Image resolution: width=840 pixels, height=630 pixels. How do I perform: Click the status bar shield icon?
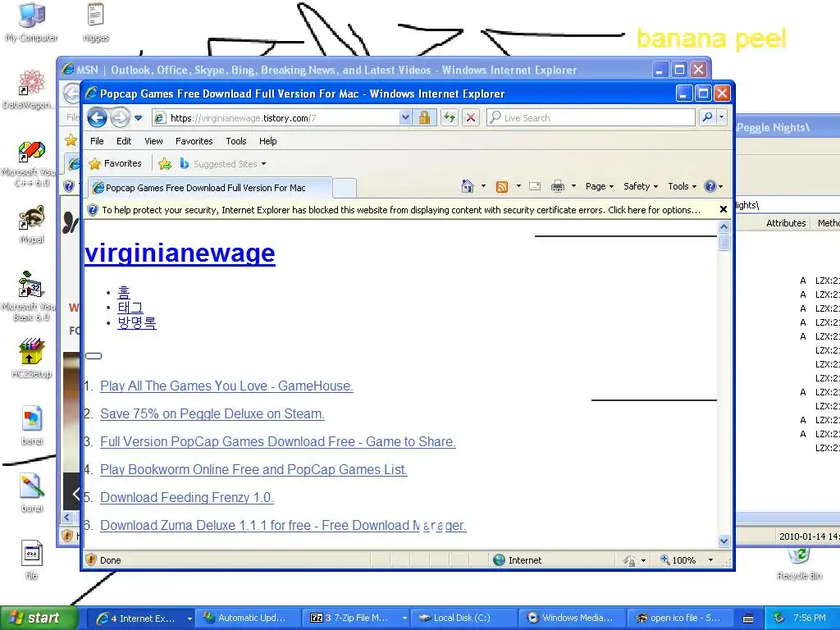(91, 559)
